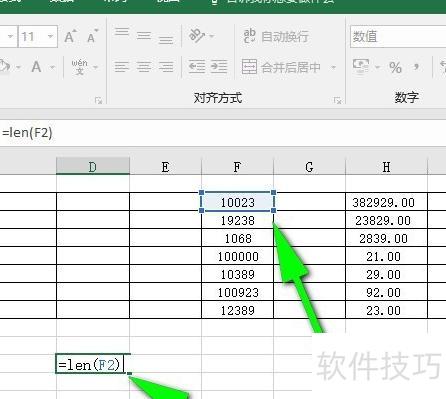Open the fill color dropdown arrow
446x399 pixels.
[18, 67]
